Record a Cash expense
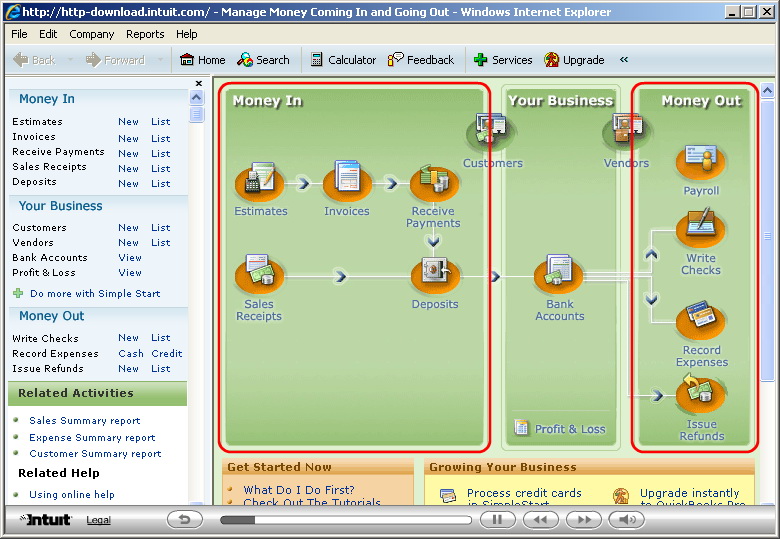The height and width of the screenshot is (539, 780). pos(131,354)
